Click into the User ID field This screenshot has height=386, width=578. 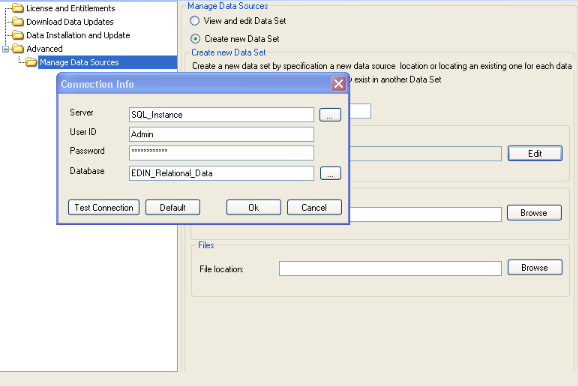(x=221, y=134)
